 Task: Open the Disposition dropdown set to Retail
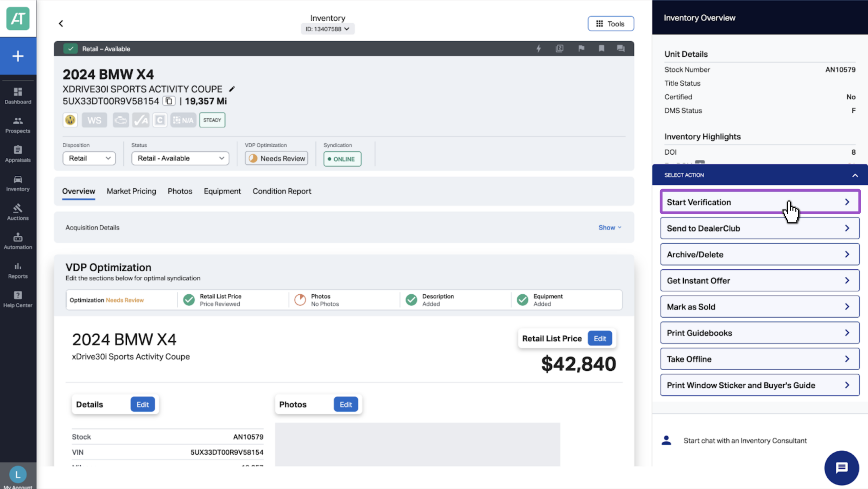[89, 158]
